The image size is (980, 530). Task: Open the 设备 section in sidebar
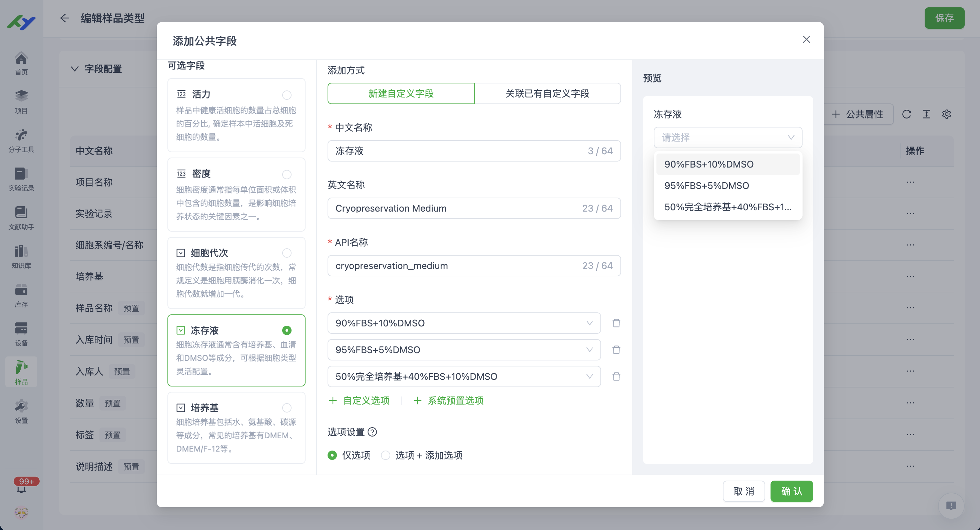pos(21,333)
